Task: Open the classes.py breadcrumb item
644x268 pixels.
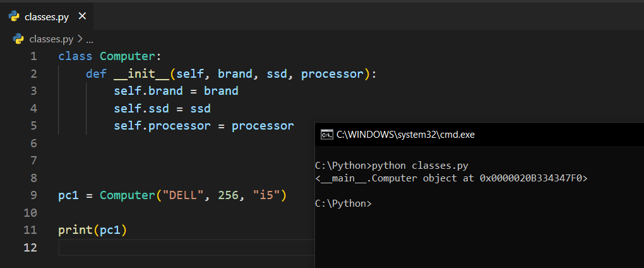Action: tap(51, 39)
